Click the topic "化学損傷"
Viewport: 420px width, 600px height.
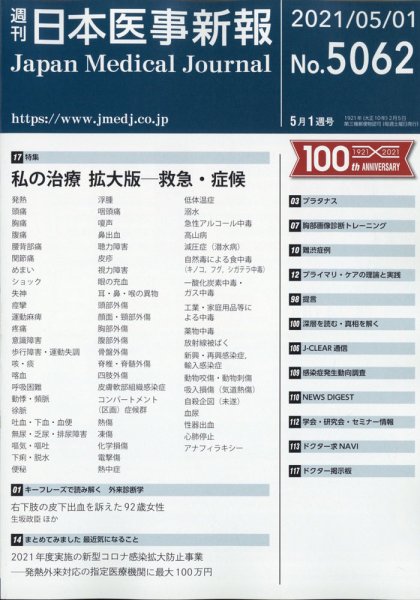tap(113, 446)
